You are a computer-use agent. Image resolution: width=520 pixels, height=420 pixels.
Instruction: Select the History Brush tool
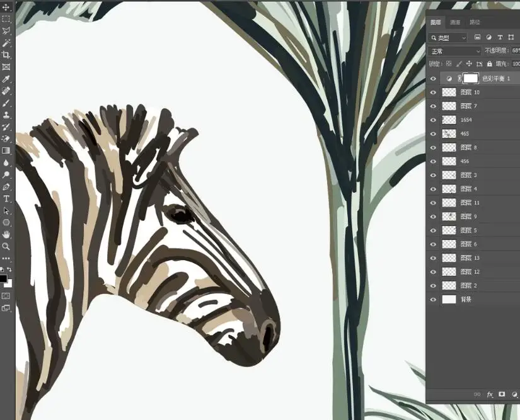(6, 127)
